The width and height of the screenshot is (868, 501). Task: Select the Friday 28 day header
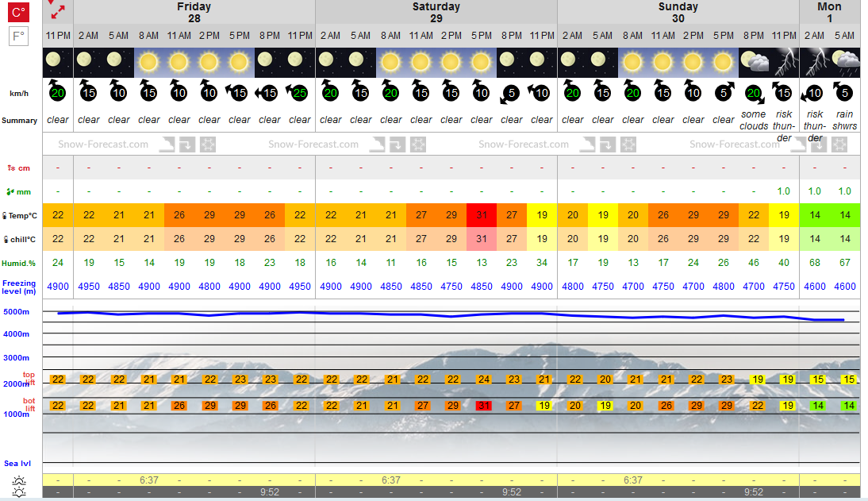(194, 12)
